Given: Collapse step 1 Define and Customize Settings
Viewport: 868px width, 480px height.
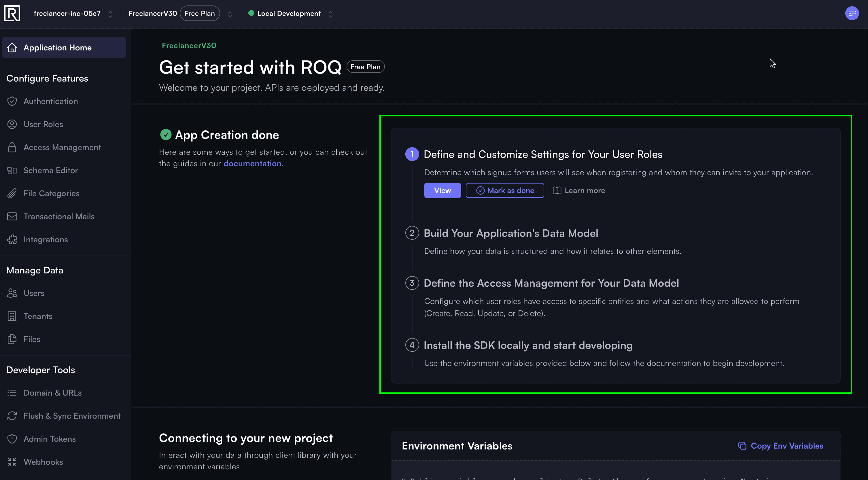Looking at the screenshot, I should 543,154.
